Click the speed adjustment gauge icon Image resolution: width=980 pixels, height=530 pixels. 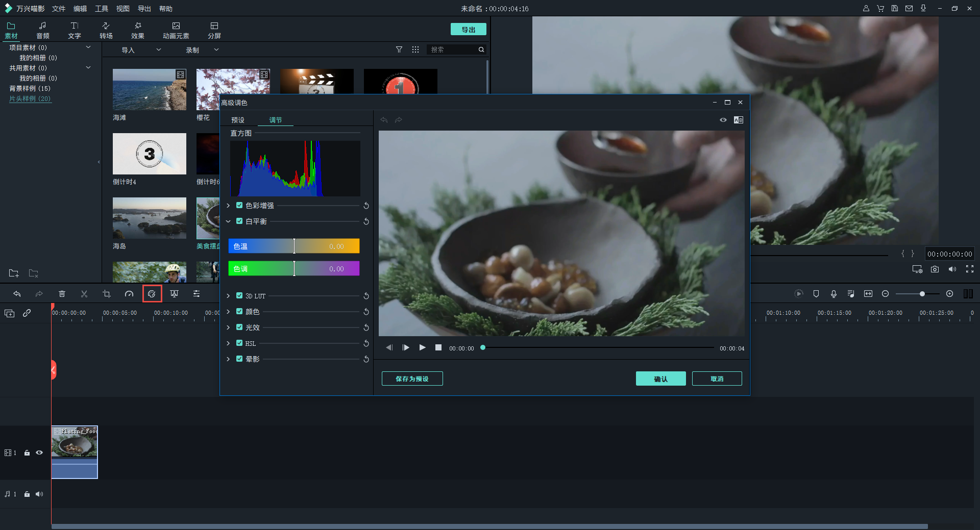pos(129,294)
